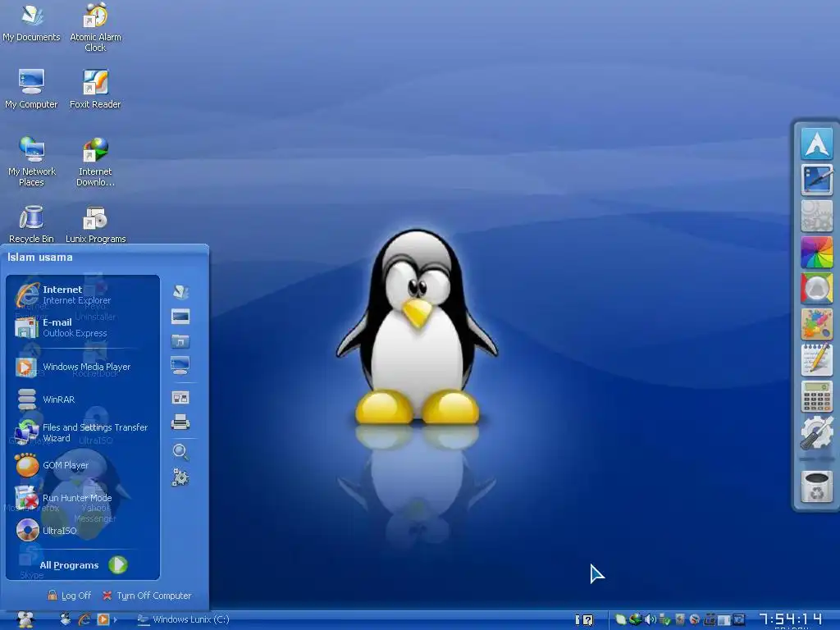Open Run gear icon in start menu
Viewport: 840px width, 630px height.
180,477
